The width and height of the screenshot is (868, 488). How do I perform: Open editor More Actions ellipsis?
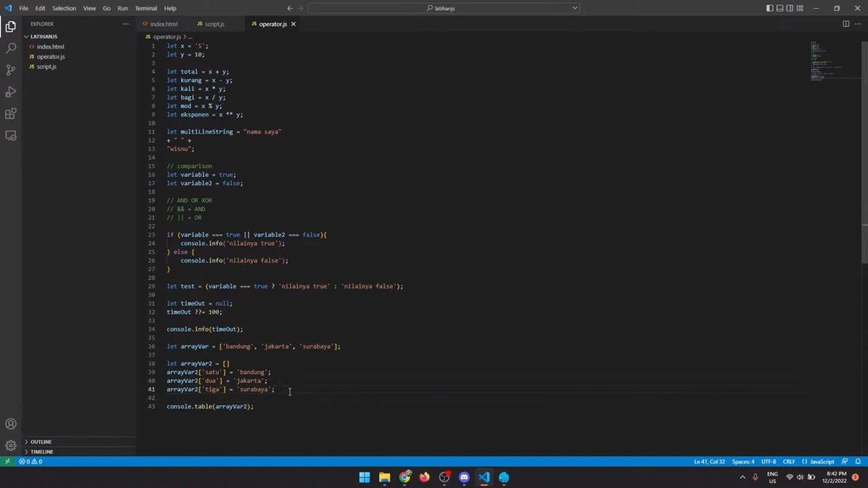(x=858, y=24)
